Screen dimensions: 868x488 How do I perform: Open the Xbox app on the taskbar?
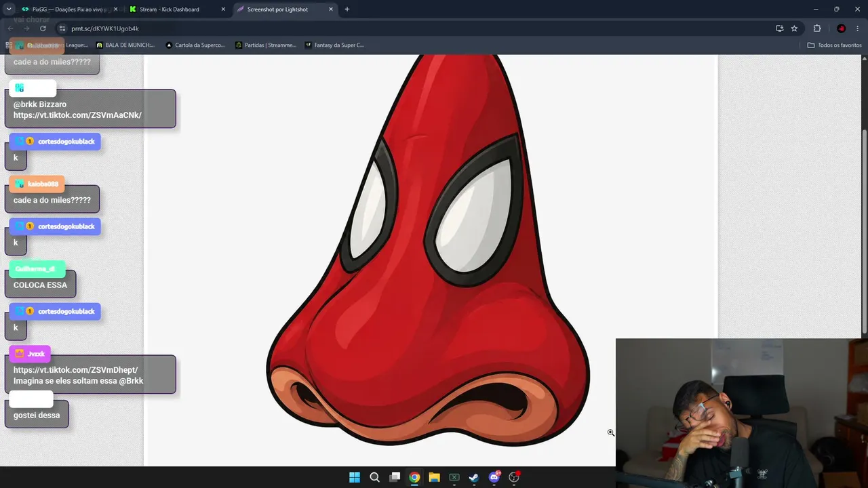click(x=454, y=477)
